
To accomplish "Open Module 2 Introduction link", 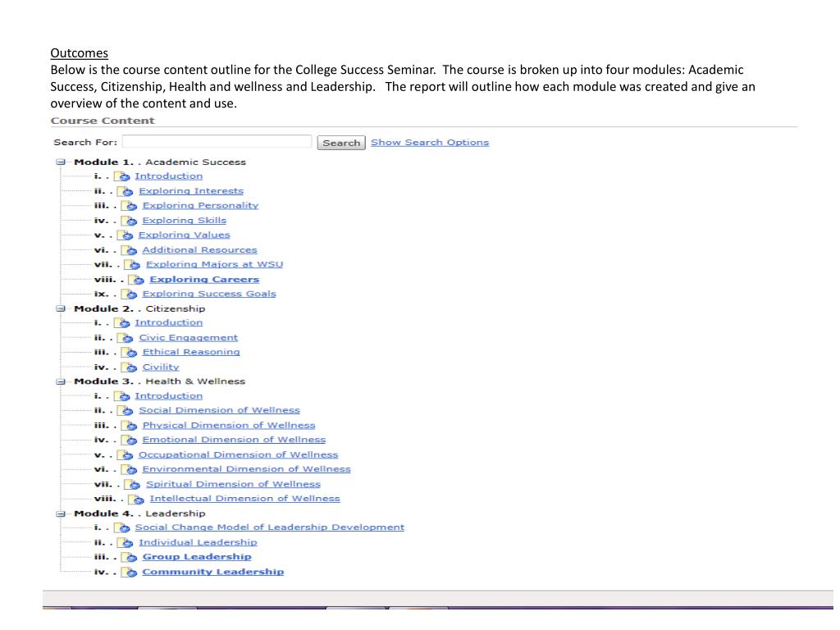I will (x=169, y=323).
